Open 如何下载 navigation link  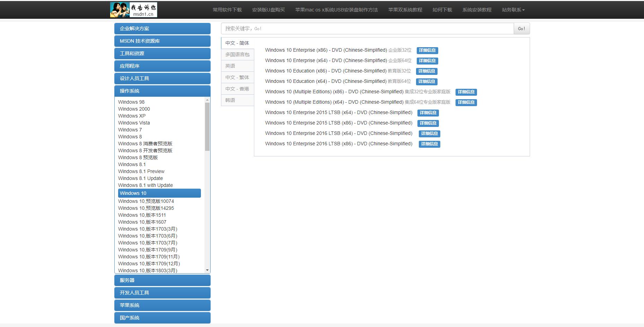[442, 10]
